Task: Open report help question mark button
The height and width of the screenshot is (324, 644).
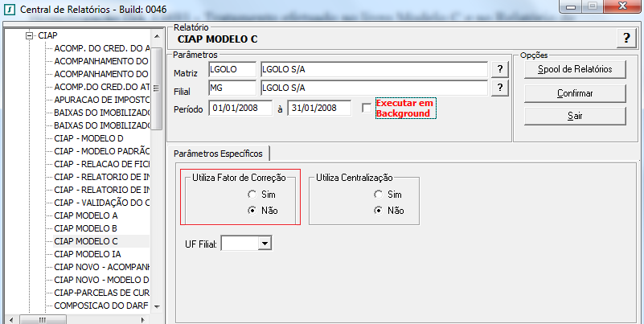Action: click(626, 39)
